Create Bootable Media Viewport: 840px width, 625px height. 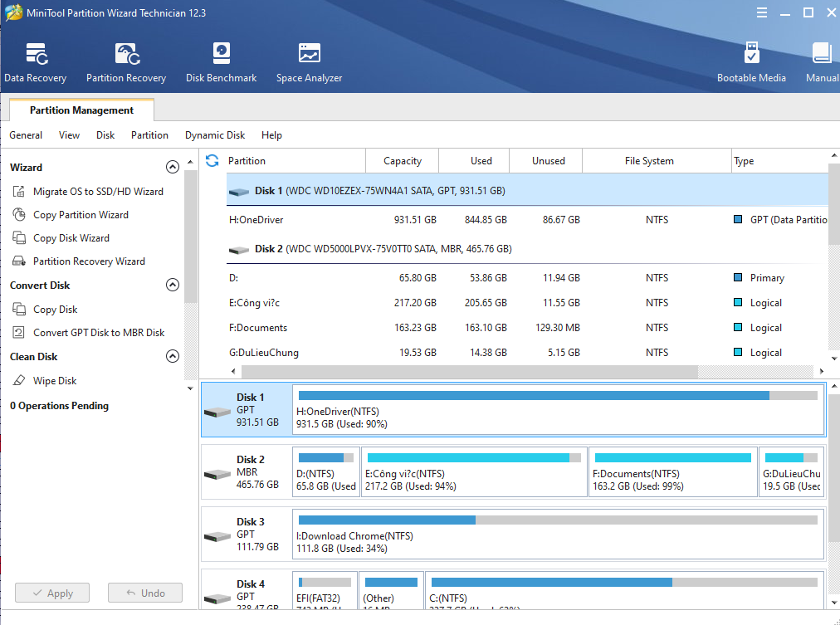pyautogui.click(x=751, y=63)
